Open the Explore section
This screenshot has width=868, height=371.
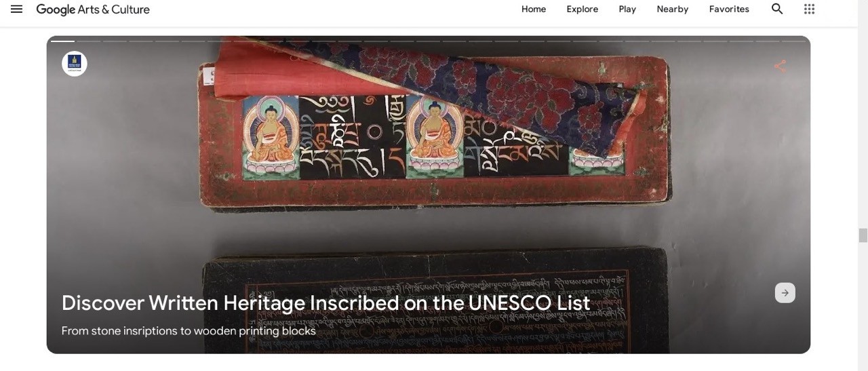[x=583, y=9]
